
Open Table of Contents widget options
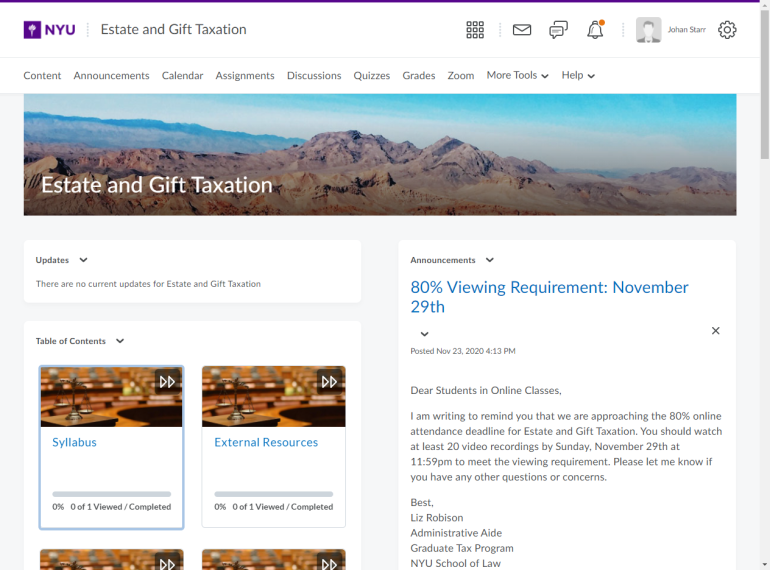120,341
